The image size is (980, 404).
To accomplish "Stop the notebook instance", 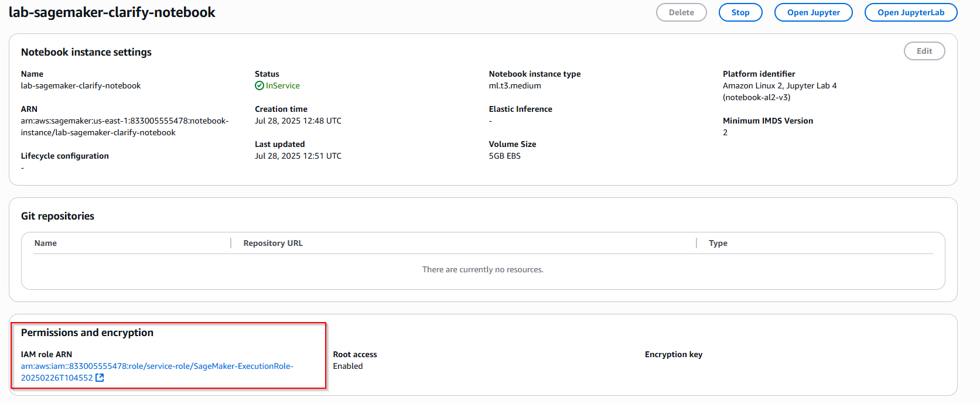I will [740, 12].
